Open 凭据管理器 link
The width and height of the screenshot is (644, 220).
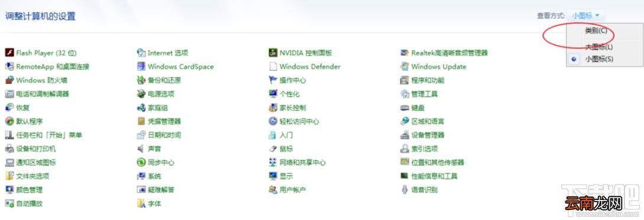pos(164,122)
